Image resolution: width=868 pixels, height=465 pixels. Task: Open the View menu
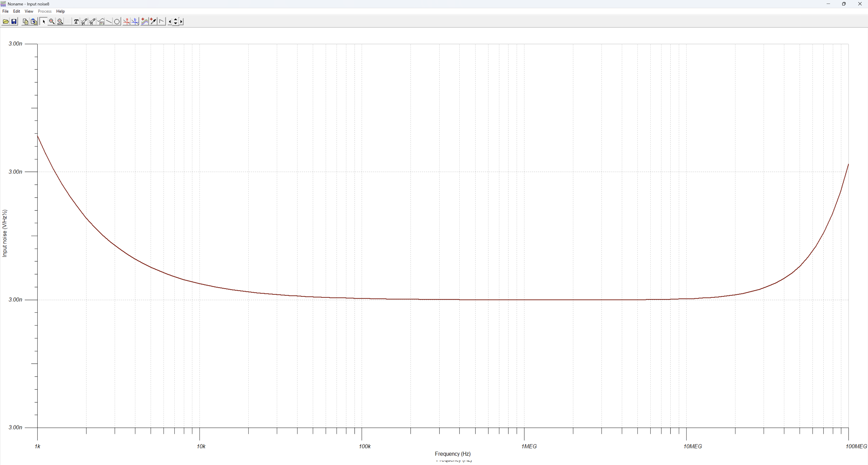29,11
